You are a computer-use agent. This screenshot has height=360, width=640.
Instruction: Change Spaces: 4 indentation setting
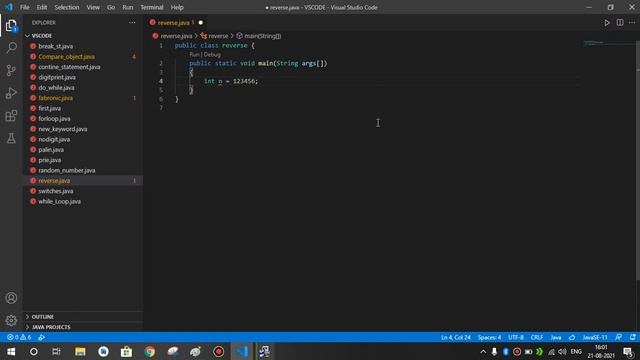(489, 338)
